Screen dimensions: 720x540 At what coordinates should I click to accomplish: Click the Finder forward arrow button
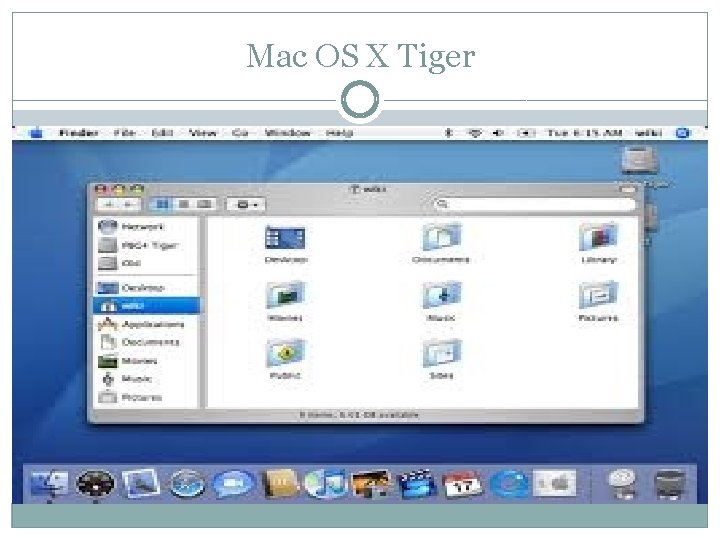coord(129,204)
